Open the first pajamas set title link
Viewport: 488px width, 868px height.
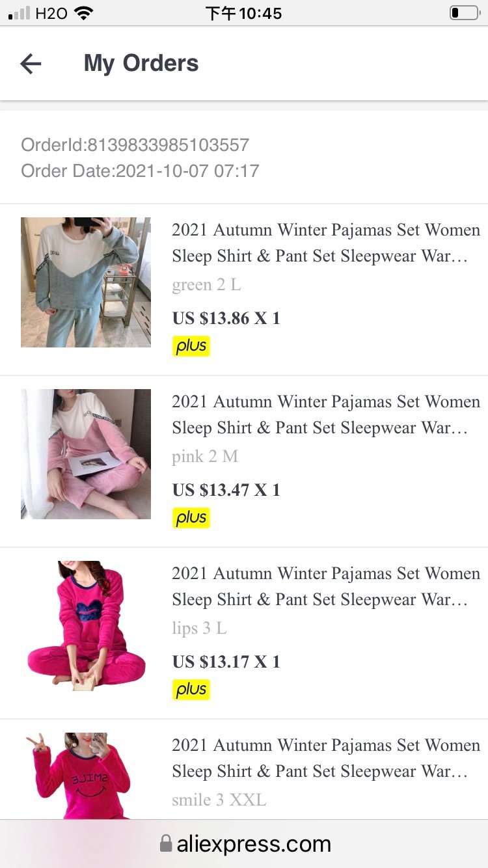pyautogui.click(x=325, y=243)
